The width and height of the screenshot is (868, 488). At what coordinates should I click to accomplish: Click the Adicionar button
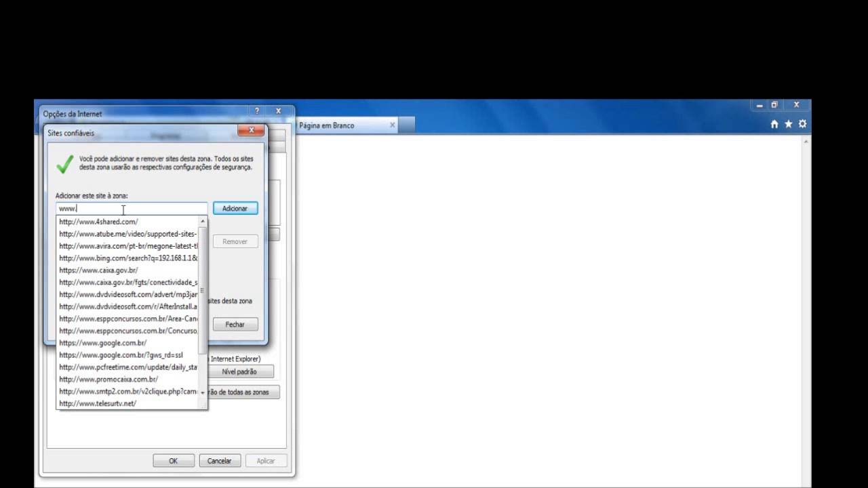tap(235, 208)
